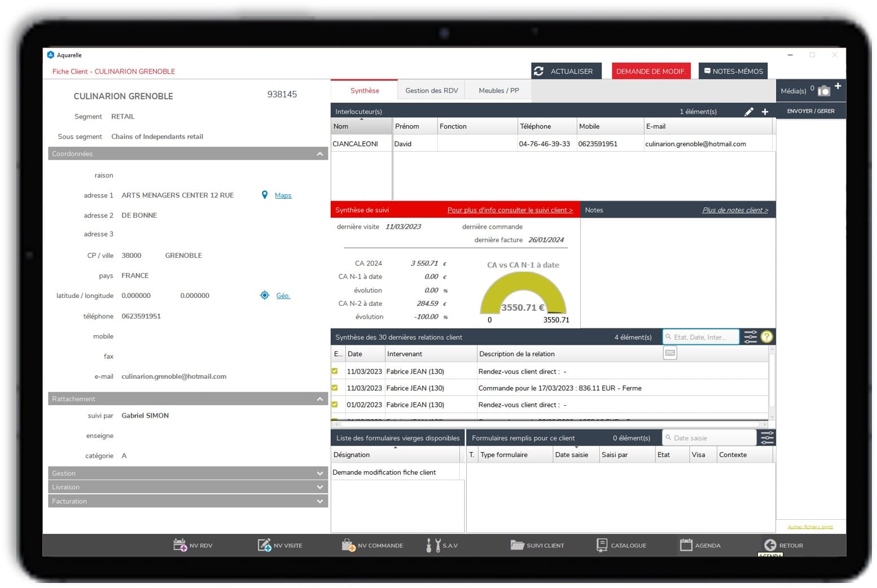Toggle checkbox for Commande 836.11 EUR row

[335, 388]
